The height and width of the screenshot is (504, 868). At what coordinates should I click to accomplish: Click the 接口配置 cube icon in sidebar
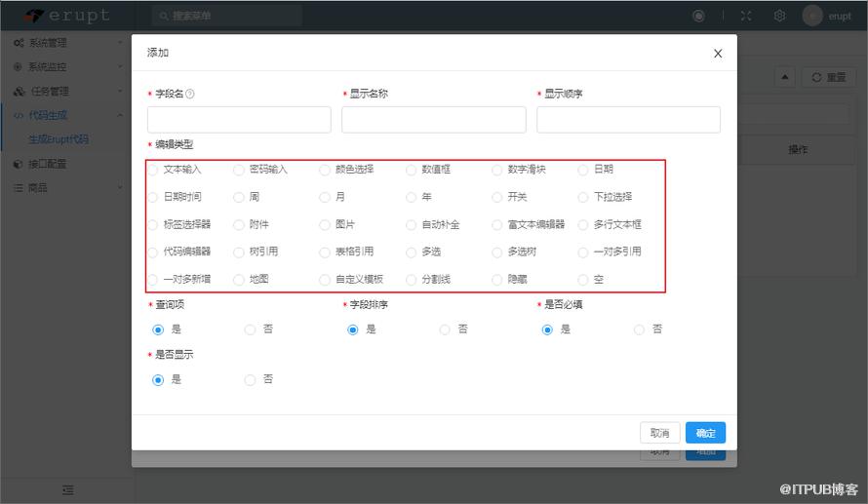pos(18,164)
